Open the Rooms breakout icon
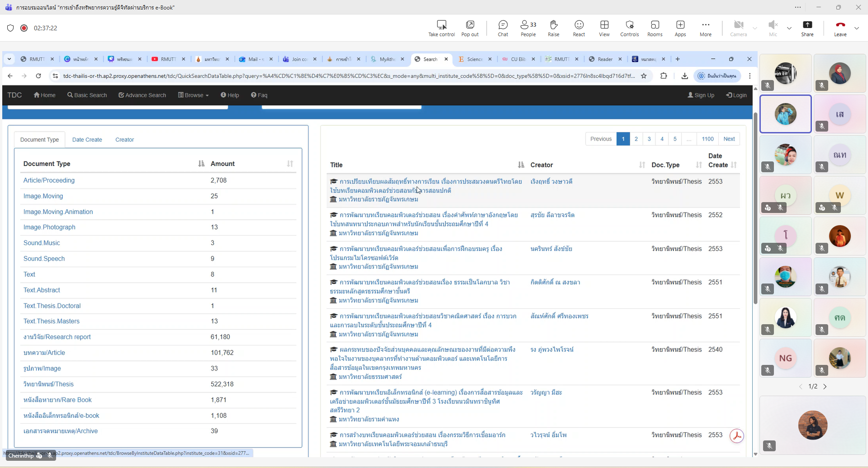The image size is (868, 468). (x=655, y=28)
